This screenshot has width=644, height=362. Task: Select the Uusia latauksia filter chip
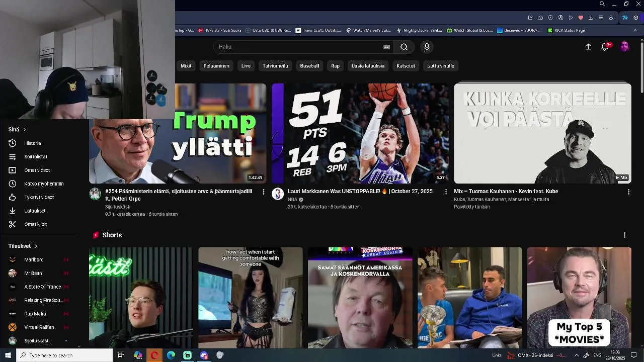tap(368, 66)
